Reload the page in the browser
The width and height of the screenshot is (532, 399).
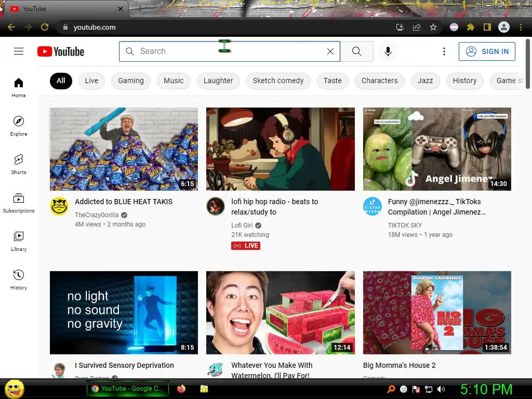pos(45,27)
